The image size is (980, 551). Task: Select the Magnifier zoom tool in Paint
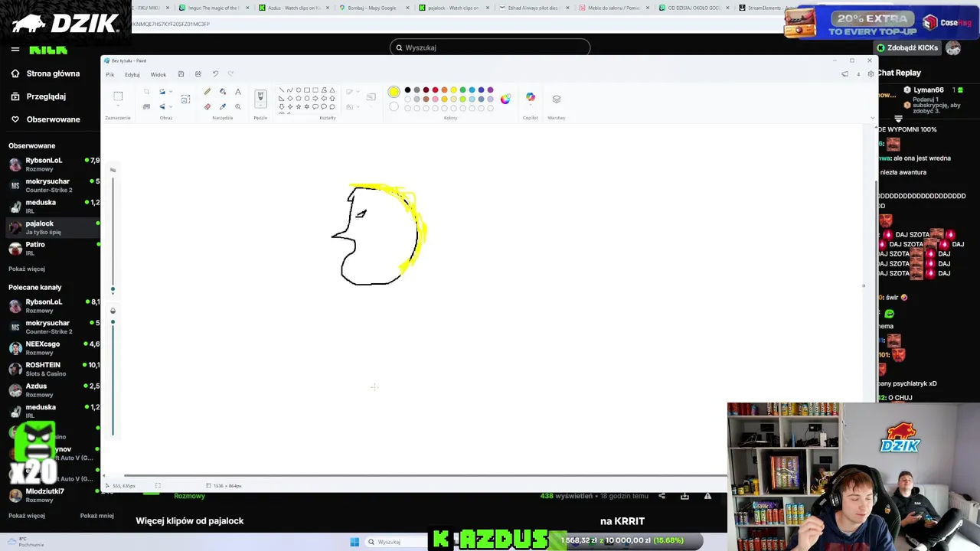[x=238, y=106]
